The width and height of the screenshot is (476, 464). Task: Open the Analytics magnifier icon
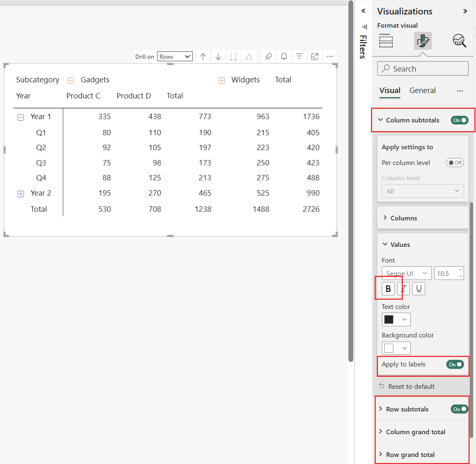(459, 41)
